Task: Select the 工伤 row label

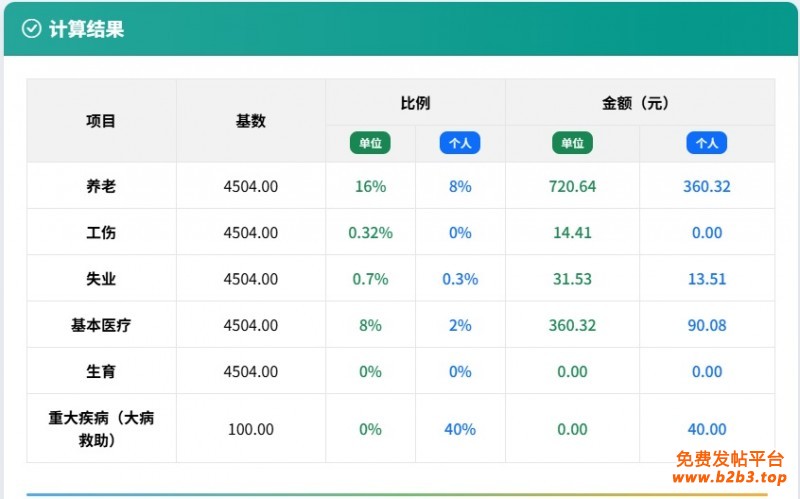Action: point(101,232)
